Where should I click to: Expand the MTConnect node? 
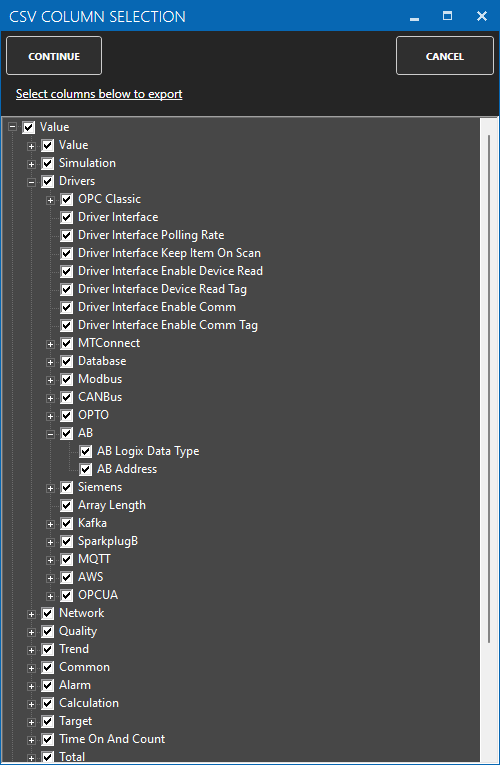pos(50,344)
